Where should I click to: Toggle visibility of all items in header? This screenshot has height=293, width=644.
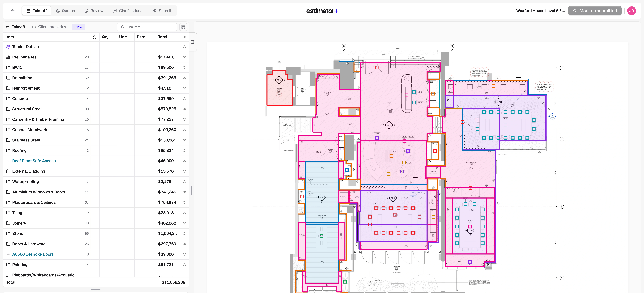pos(184,37)
